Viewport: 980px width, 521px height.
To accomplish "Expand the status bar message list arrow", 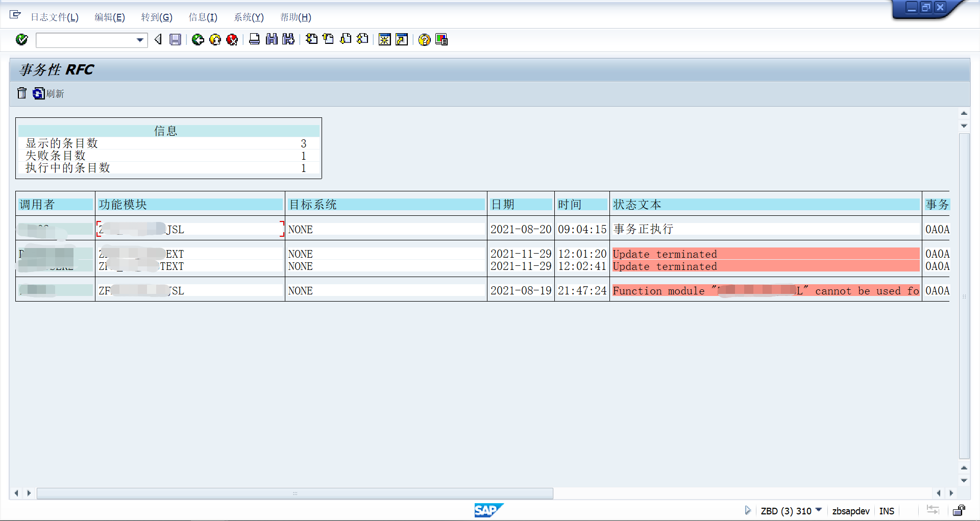I will click(747, 510).
